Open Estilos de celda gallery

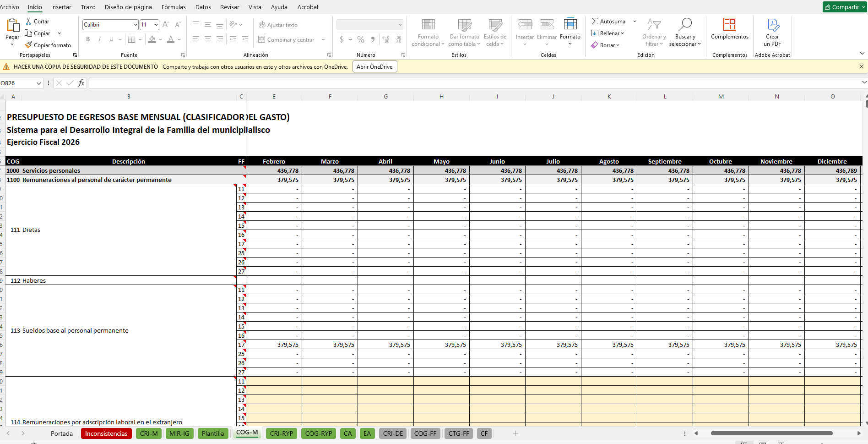(x=495, y=33)
